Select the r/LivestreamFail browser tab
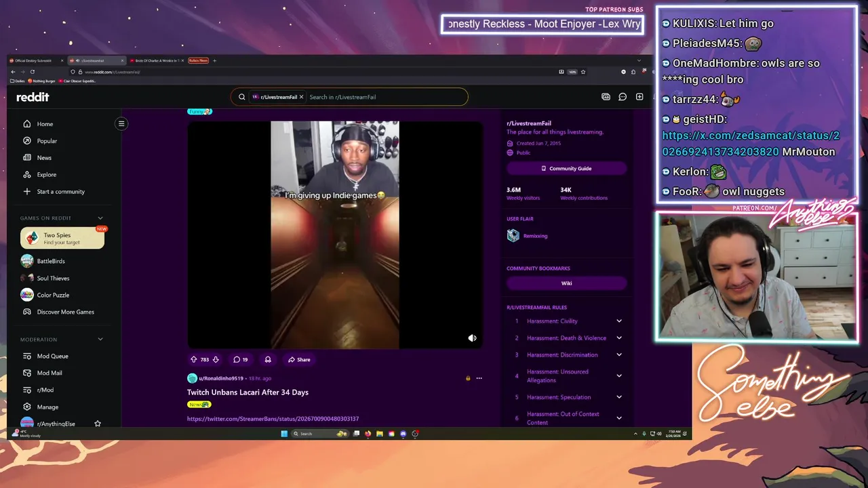868x488 pixels. pos(96,61)
